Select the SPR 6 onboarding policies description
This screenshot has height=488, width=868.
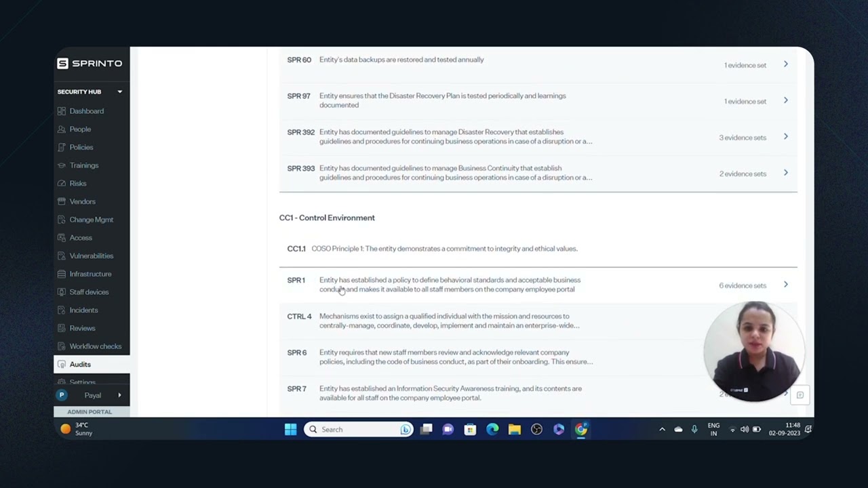click(456, 357)
